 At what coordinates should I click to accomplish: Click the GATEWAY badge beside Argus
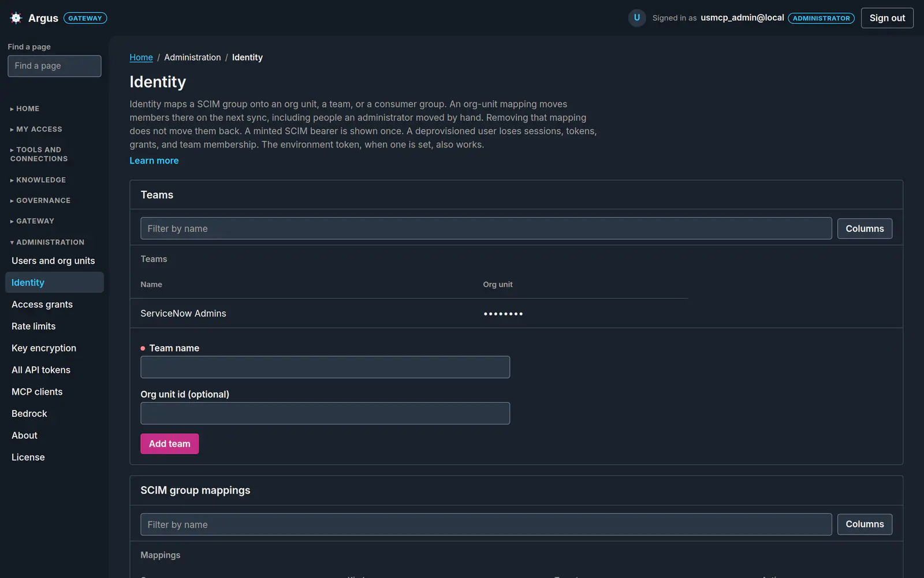pyautogui.click(x=85, y=18)
